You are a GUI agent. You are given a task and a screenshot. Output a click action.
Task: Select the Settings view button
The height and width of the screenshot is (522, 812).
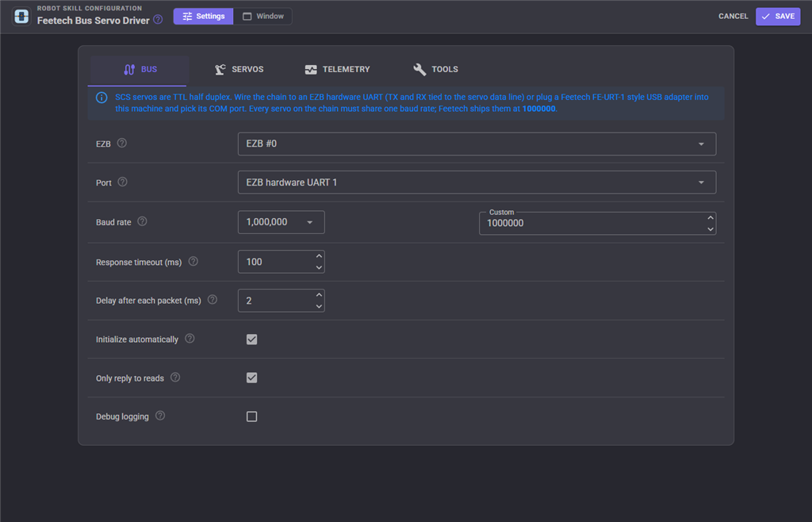point(204,16)
